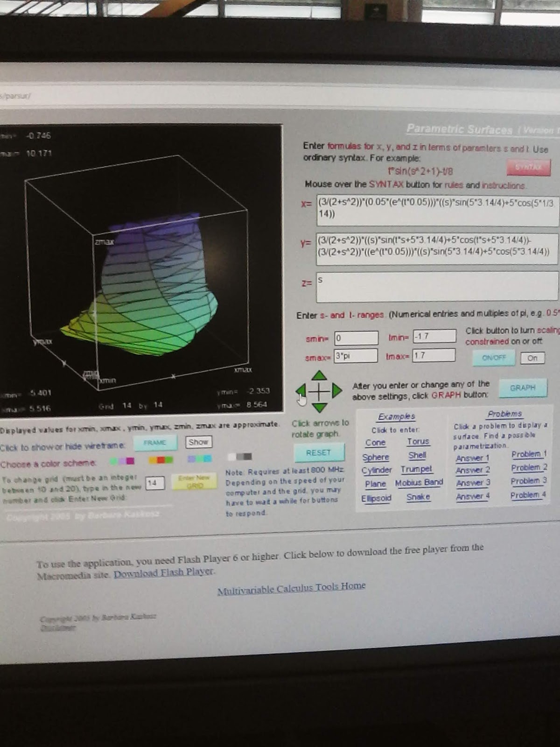The height and width of the screenshot is (747, 560).
Task: Click the grid number field showing 14
Action: [155, 483]
